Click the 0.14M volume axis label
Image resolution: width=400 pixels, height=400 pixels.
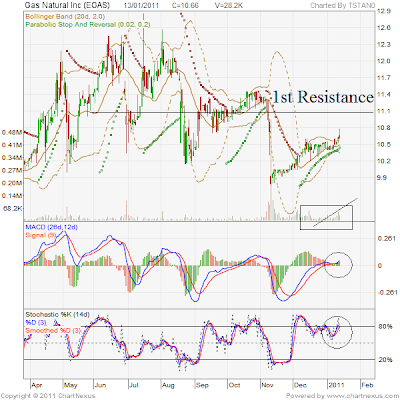[12, 196]
